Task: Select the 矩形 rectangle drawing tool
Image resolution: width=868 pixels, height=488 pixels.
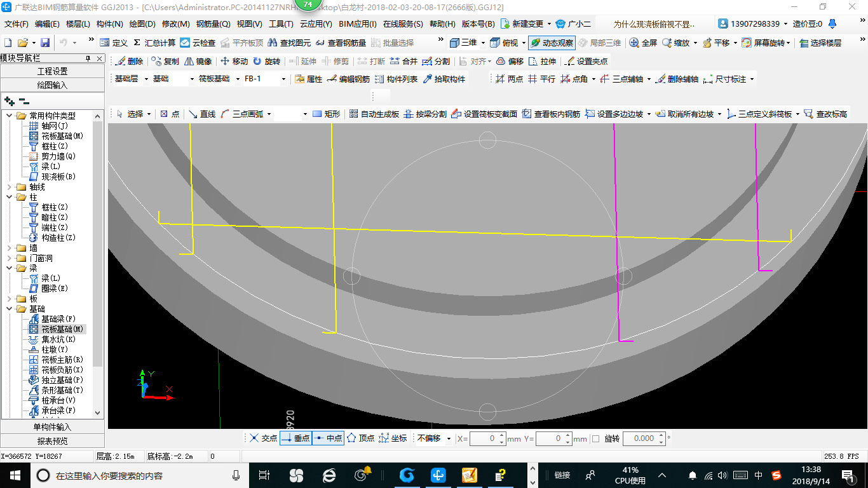Action: [x=327, y=114]
